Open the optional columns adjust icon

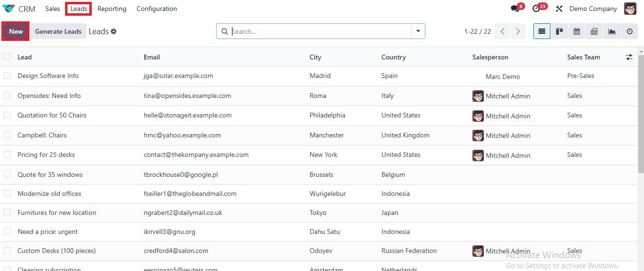tap(629, 57)
